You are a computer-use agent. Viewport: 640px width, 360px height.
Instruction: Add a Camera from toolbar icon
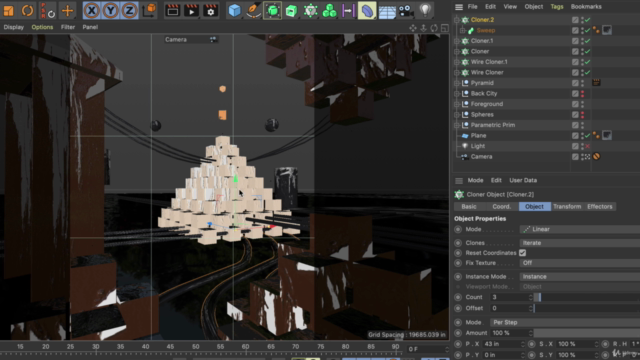tap(406, 10)
